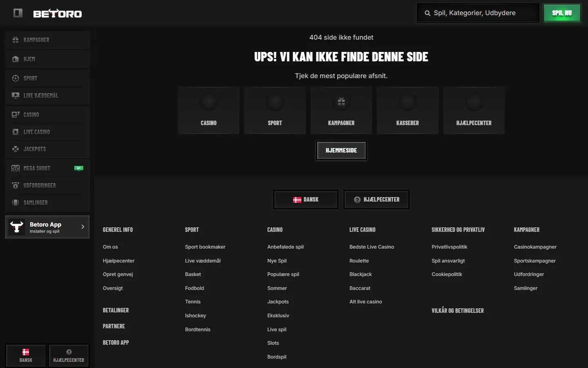Select Udfordringer in the sidebar menu
This screenshot has height=368, width=588.
(47, 185)
